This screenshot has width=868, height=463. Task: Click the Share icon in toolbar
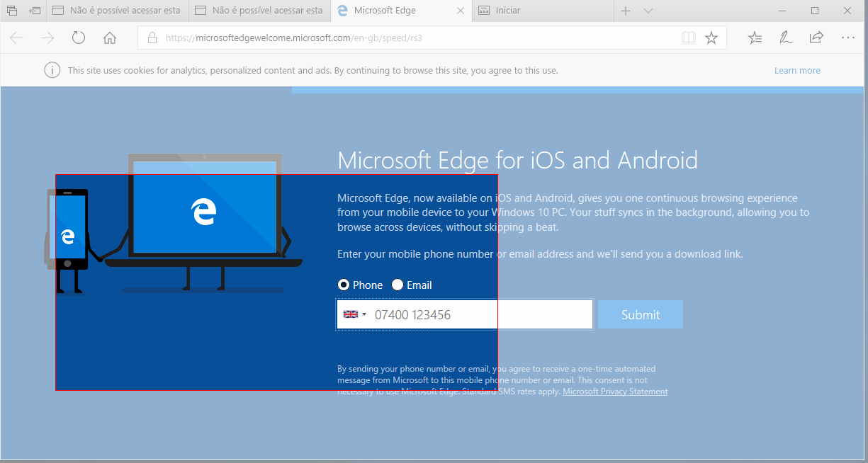coord(816,38)
